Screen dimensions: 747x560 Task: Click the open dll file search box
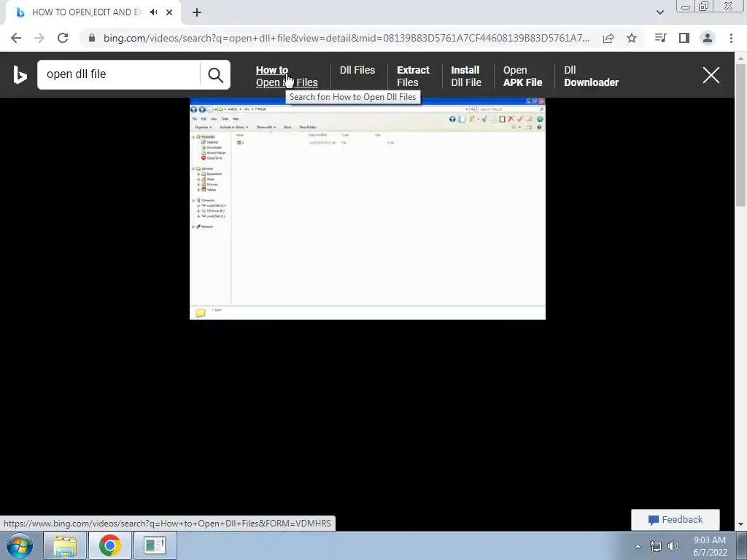pos(118,74)
